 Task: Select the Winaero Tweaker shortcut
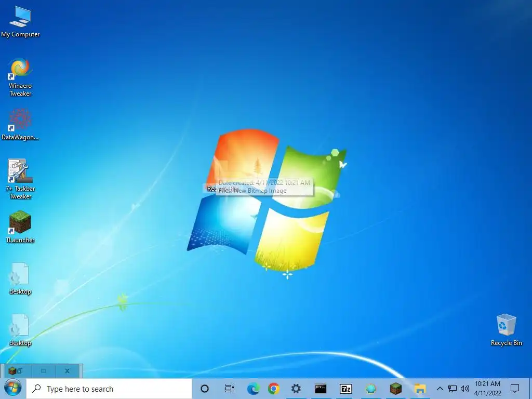(x=20, y=78)
